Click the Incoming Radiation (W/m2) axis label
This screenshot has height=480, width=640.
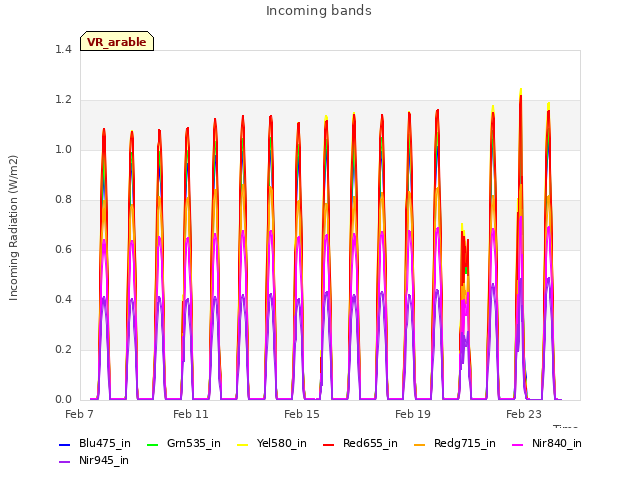coord(13,228)
